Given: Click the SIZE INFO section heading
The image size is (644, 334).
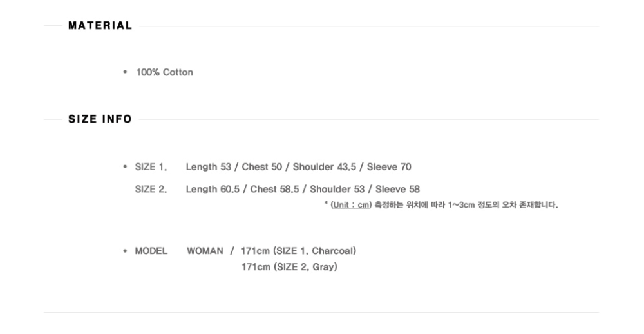Looking at the screenshot, I should pyautogui.click(x=100, y=119).
